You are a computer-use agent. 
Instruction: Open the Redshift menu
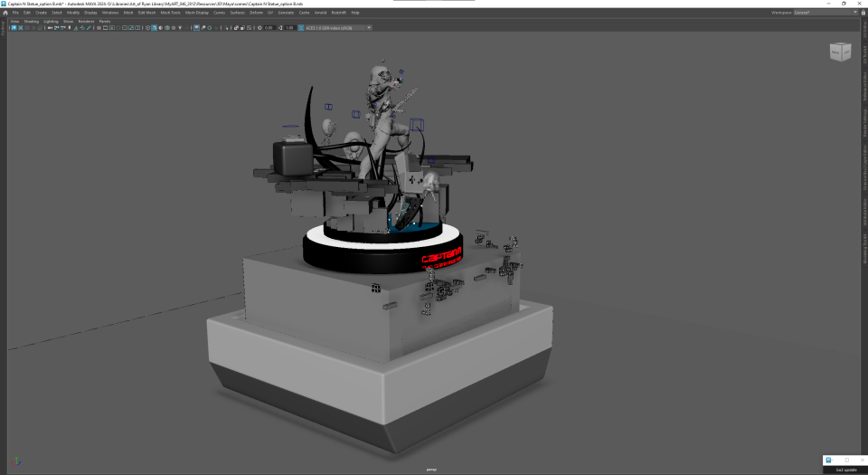point(338,12)
